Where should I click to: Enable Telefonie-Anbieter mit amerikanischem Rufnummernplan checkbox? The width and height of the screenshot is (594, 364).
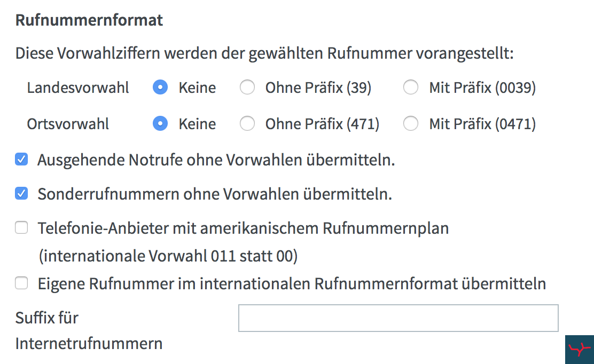tap(21, 228)
